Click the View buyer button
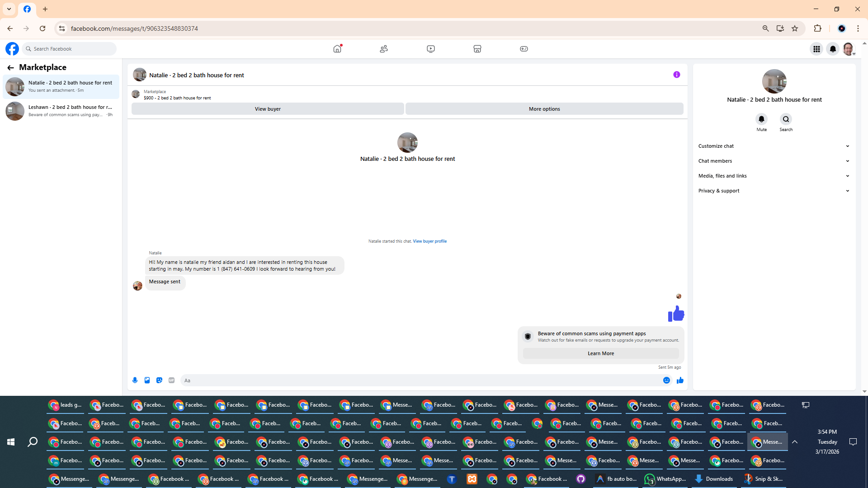This screenshot has height=488, width=868. click(268, 109)
